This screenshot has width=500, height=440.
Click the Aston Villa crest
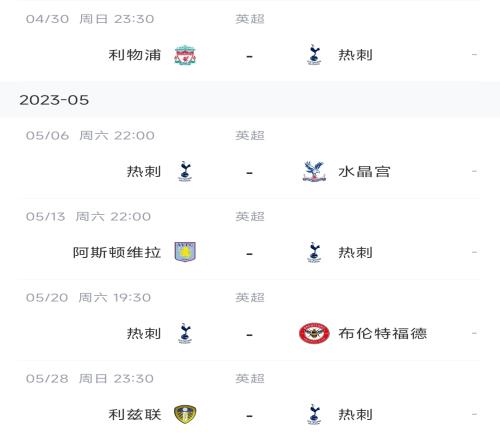pyautogui.click(x=185, y=252)
